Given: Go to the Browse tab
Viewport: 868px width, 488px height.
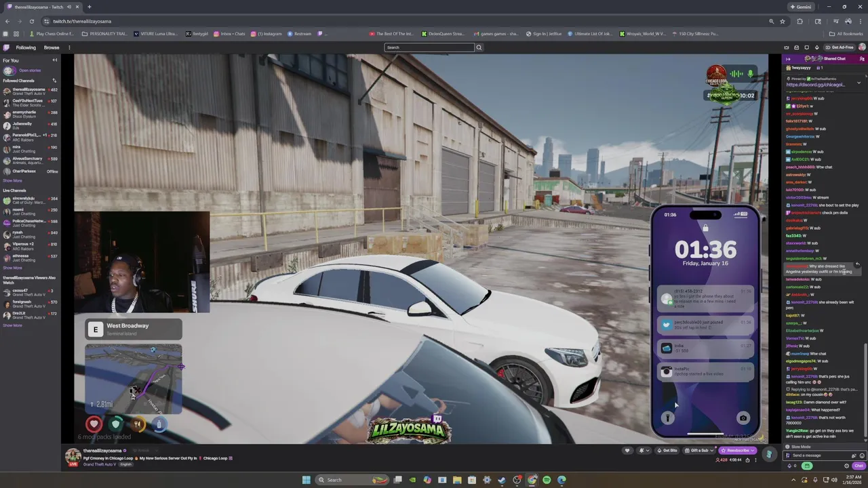Looking at the screenshot, I should click(52, 47).
